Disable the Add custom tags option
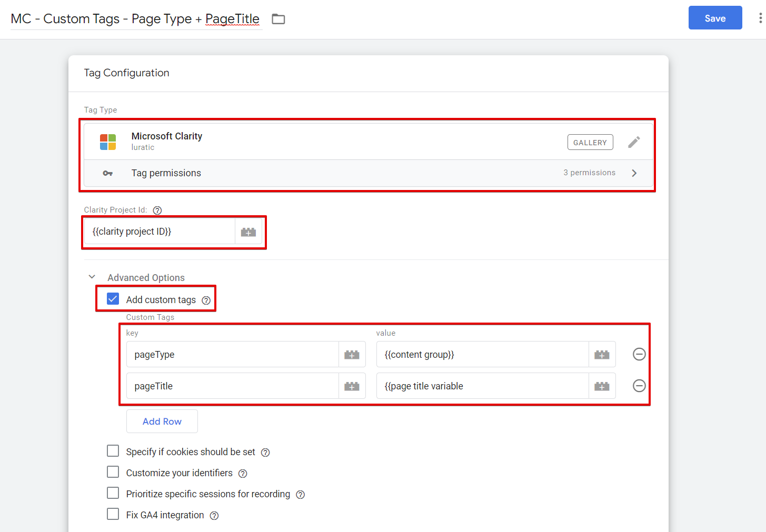 113,298
